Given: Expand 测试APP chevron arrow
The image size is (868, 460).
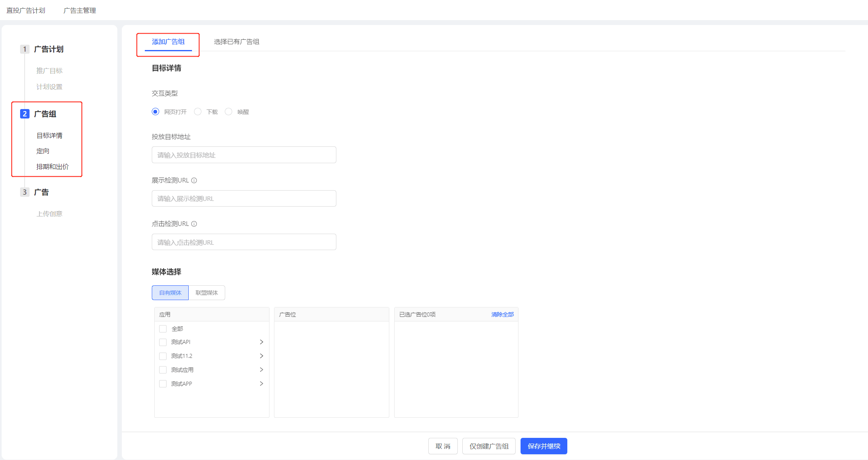Looking at the screenshot, I should tap(261, 384).
